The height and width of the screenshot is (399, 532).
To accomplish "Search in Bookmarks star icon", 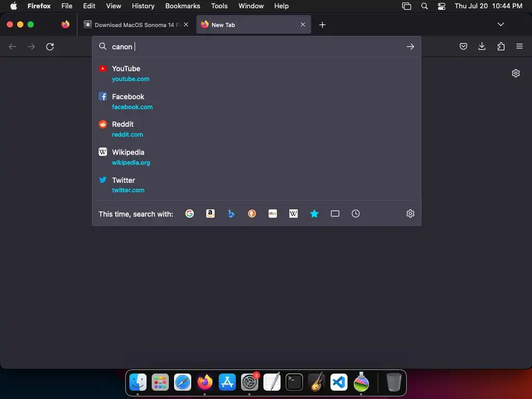I will pos(314,214).
